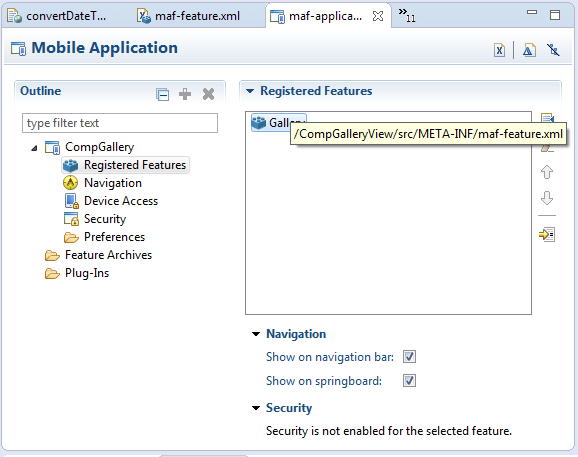Click the yellow arrow import icon

click(x=547, y=234)
